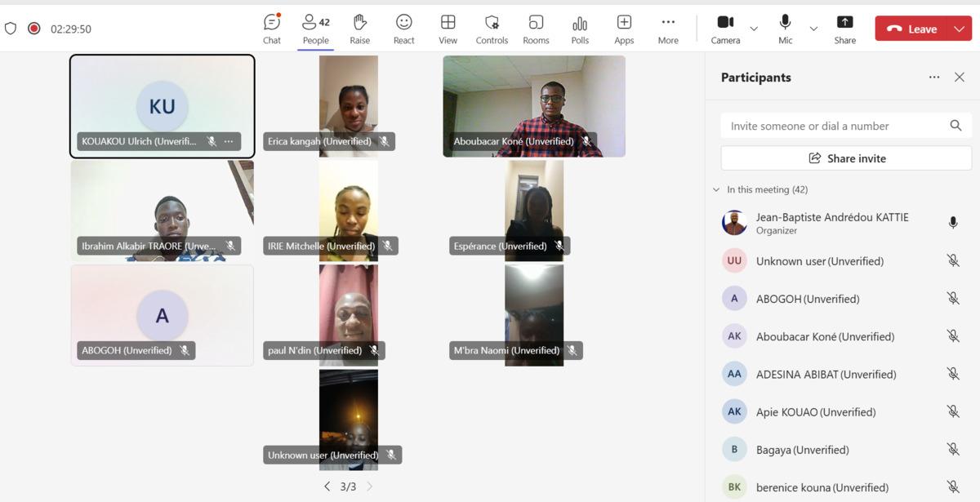Select Apie KOUAO (Unverified) in participants

tap(842, 412)
